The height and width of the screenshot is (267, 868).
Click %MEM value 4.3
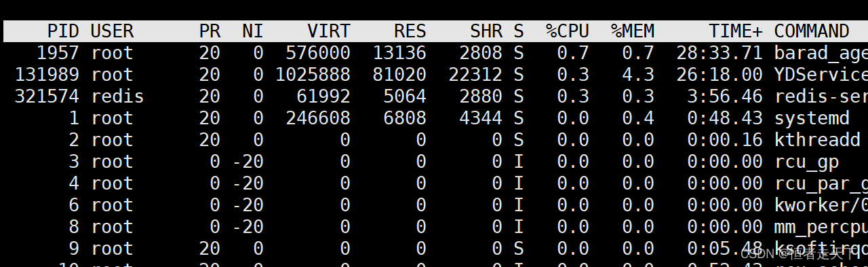click(638, 75)
